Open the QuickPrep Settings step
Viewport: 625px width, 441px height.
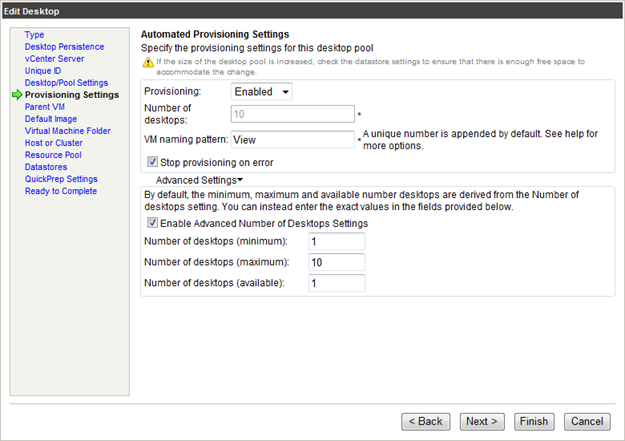pyautogui.click(x=61, y=179)
